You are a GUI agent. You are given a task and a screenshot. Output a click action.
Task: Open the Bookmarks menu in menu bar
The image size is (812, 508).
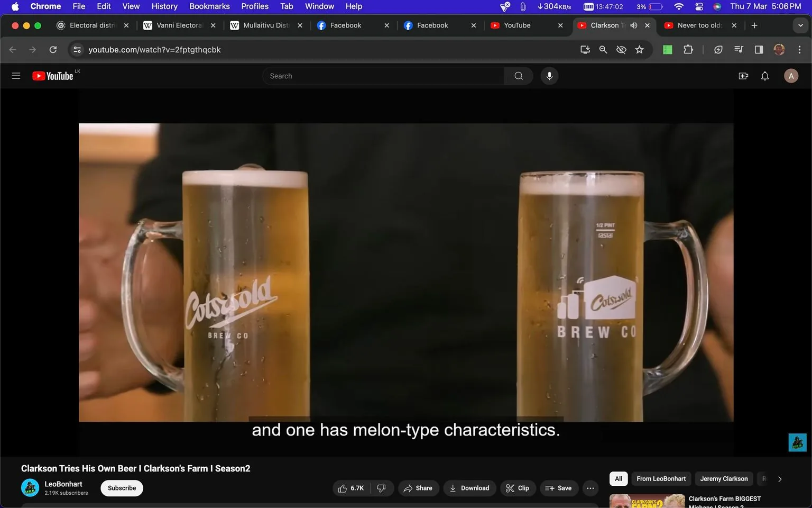coord(209,6)
